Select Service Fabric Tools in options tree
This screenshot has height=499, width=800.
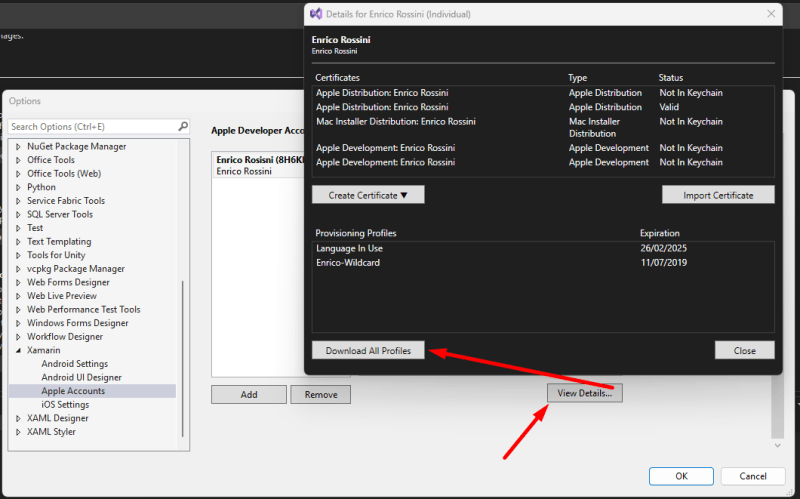coord(66,201)
